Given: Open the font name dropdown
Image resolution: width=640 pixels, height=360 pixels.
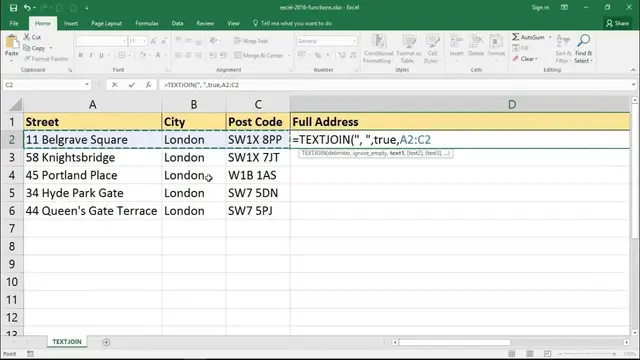Looking at the screenshot, I should pyautogui.click(x=124, y=41).
